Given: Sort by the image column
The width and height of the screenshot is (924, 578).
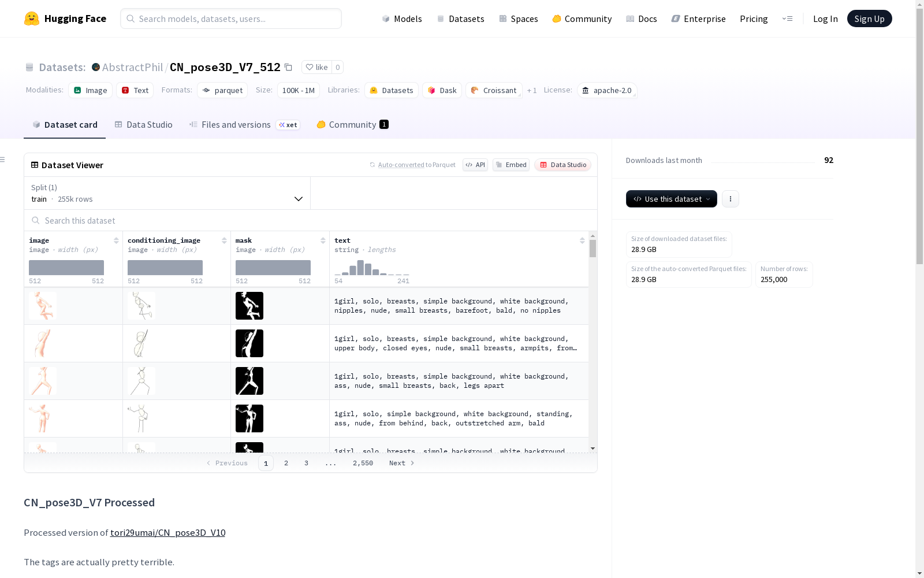Looking at the screenshot, I should tap(116, 240).
